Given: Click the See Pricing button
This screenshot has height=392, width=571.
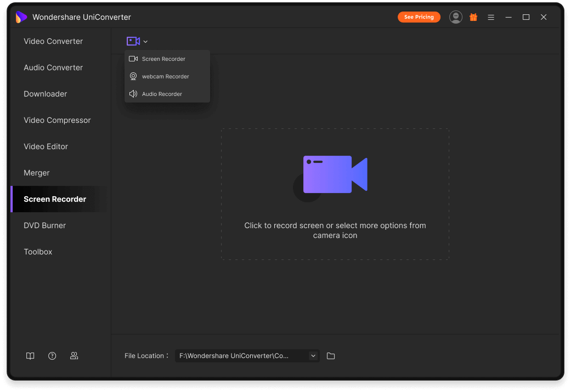Looking at the screenshot, I should (x=419, y=17).
